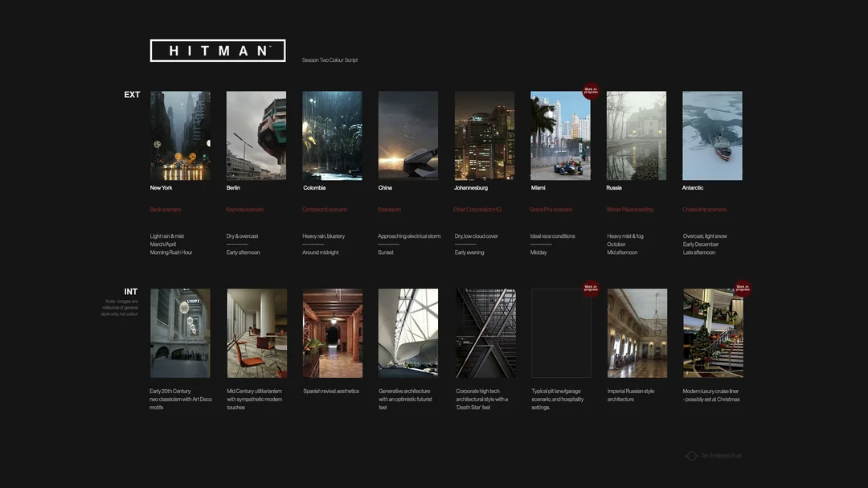868x488 pixels.
Task: Select the red "Bank scenario" text
Action: click(x=166, y=209)
